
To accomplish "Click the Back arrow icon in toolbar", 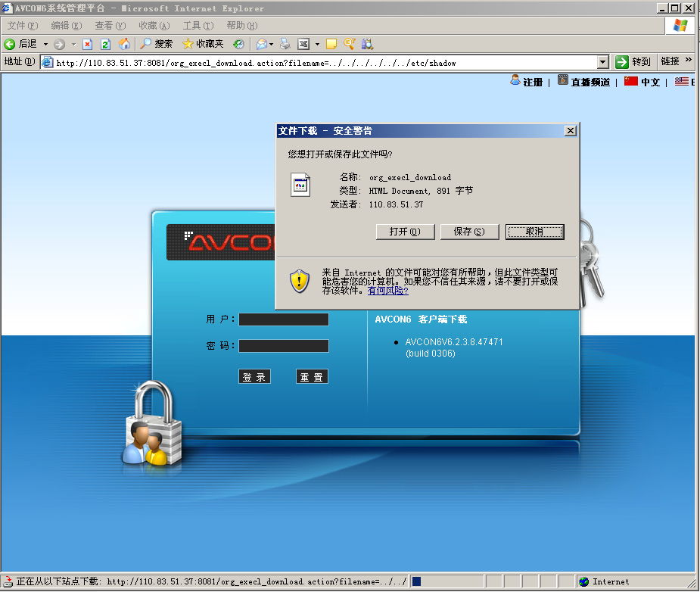I will click(x=9, y=44).
